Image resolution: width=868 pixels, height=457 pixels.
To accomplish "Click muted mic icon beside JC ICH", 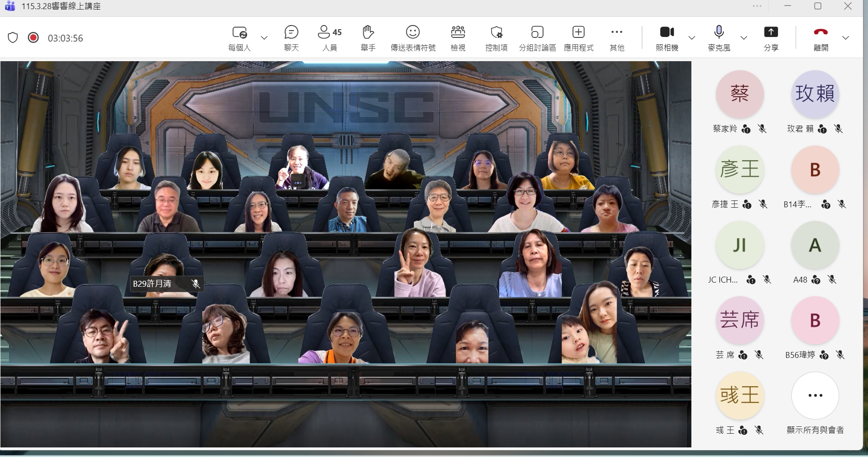I will tap(767, 279).
